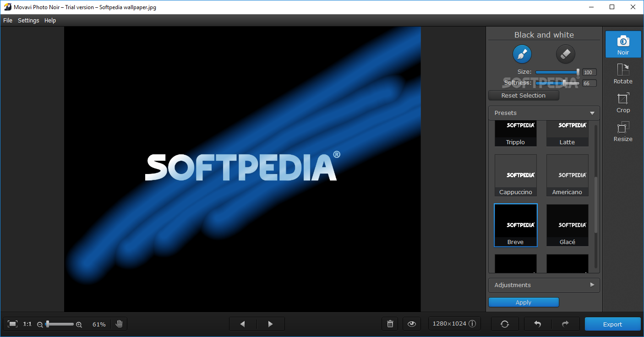The height and width of the screenshot is (337, 644).
Task: Click the Softness value field 66
Action: [589, 83]
